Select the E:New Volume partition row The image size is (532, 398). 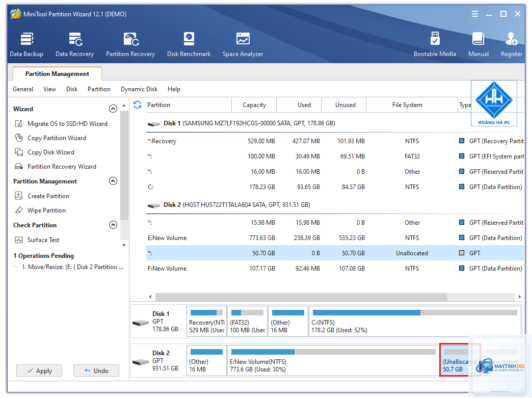(x=335, y=238)
